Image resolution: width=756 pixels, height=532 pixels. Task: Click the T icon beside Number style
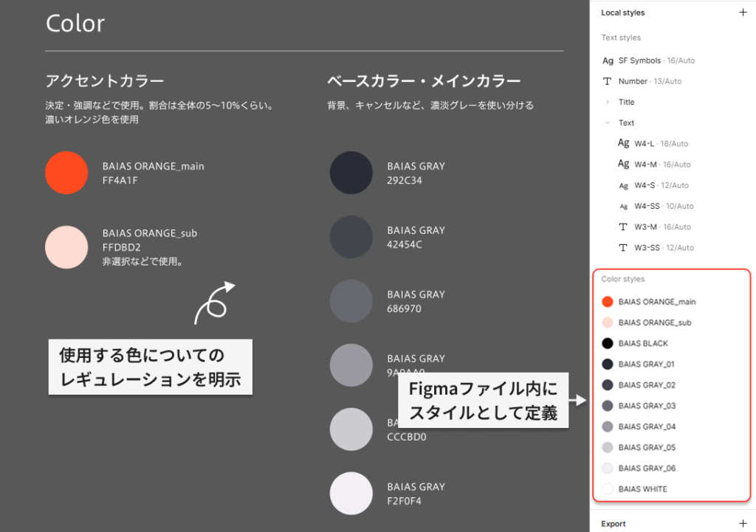point(608,81)
